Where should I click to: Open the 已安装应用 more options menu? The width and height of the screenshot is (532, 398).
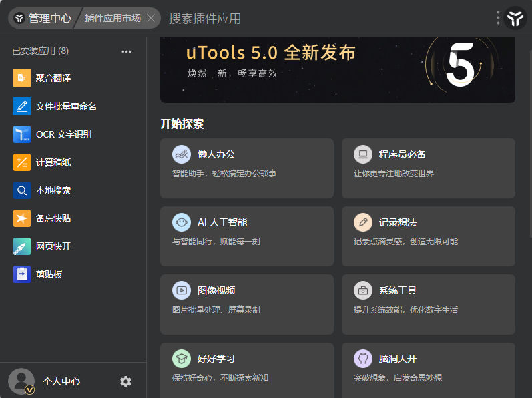(x=127, y=51)
